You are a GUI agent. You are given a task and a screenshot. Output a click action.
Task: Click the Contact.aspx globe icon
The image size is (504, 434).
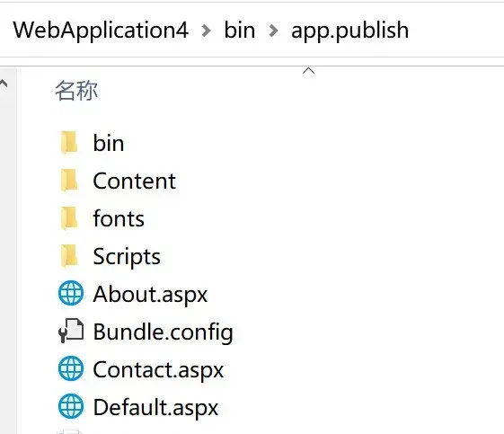71,368
